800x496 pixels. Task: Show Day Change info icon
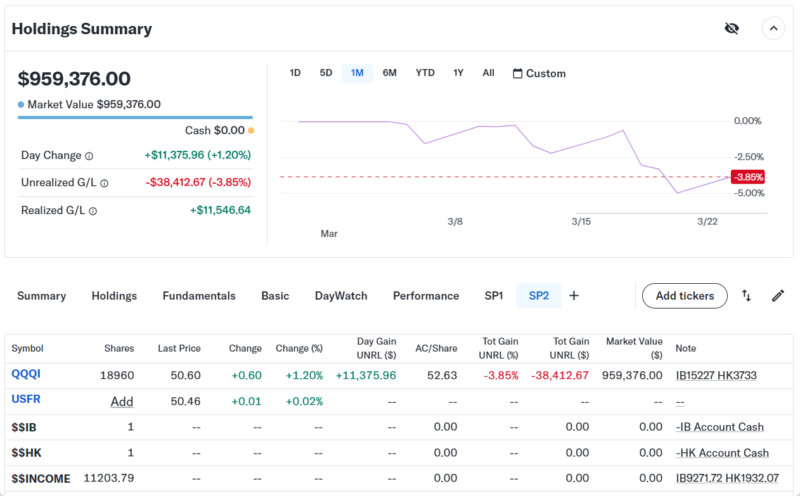pos(89,156)
